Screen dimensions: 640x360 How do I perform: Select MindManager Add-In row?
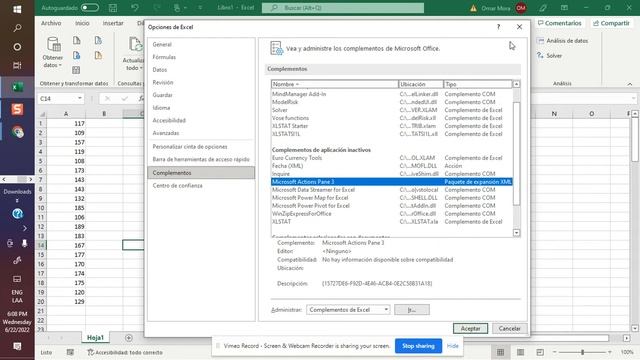391,94
